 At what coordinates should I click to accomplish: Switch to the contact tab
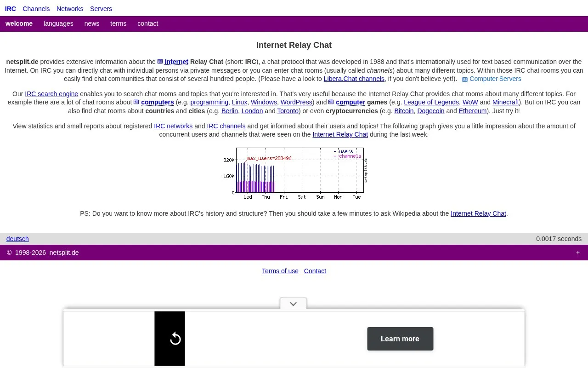pos(147,23)
